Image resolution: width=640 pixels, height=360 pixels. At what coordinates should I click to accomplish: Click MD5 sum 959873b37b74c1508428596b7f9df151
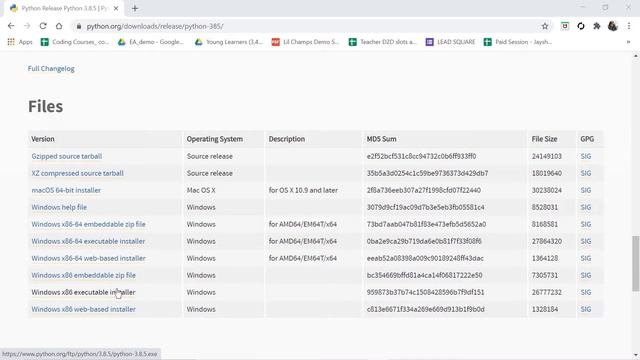pos(425,292)
